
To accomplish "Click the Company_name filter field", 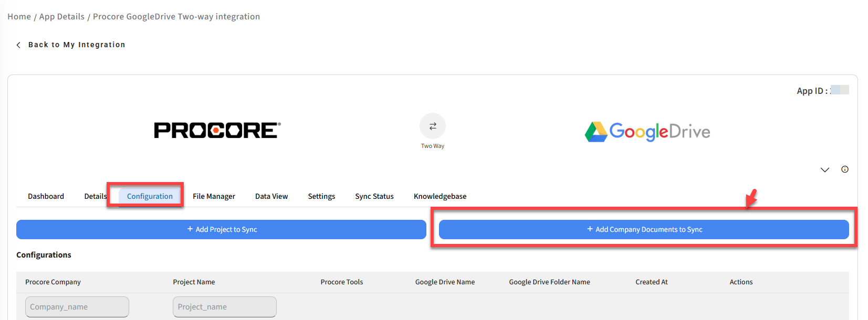I will point(77,307).
